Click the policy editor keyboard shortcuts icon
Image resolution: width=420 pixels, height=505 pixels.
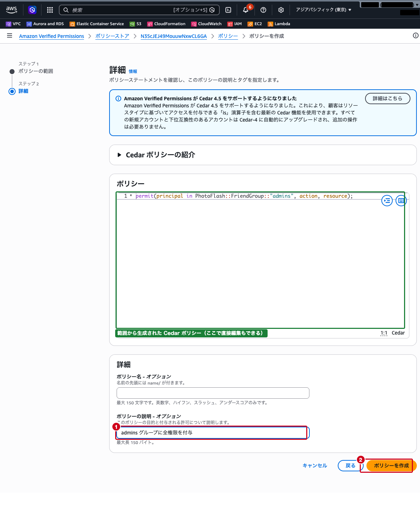pos(401,201)
